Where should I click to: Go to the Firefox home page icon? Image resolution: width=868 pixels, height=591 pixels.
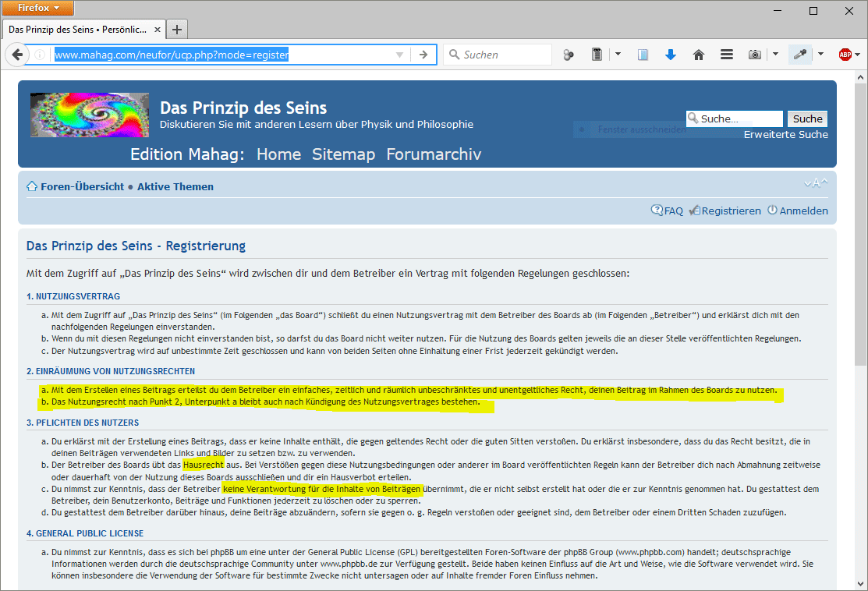point(698,55)
